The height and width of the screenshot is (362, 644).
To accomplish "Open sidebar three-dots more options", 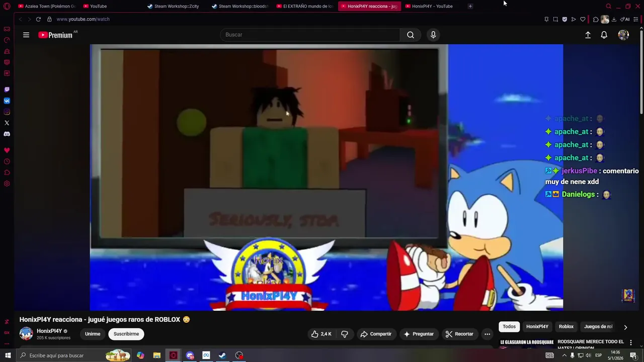I will (x=7, y=343).
